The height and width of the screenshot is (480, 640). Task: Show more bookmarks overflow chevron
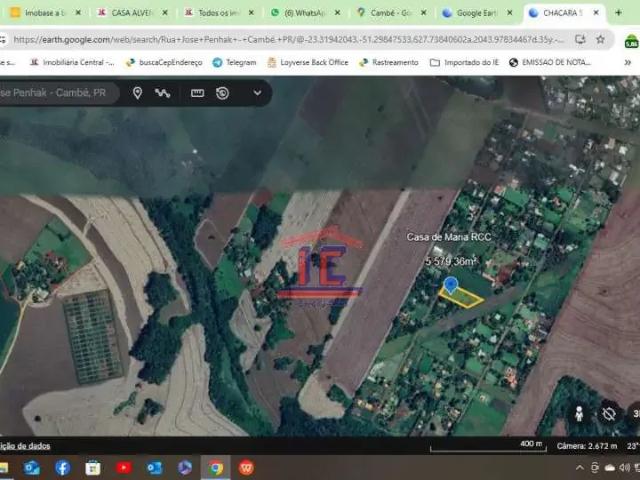point(628,62)
